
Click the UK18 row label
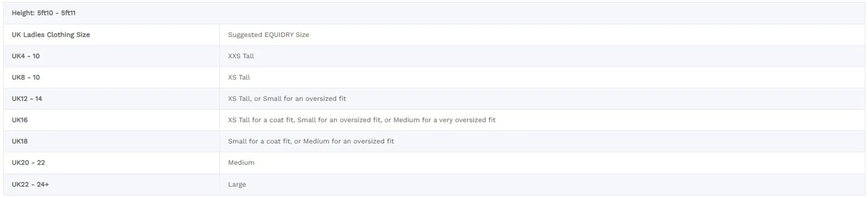coord(20,141)
